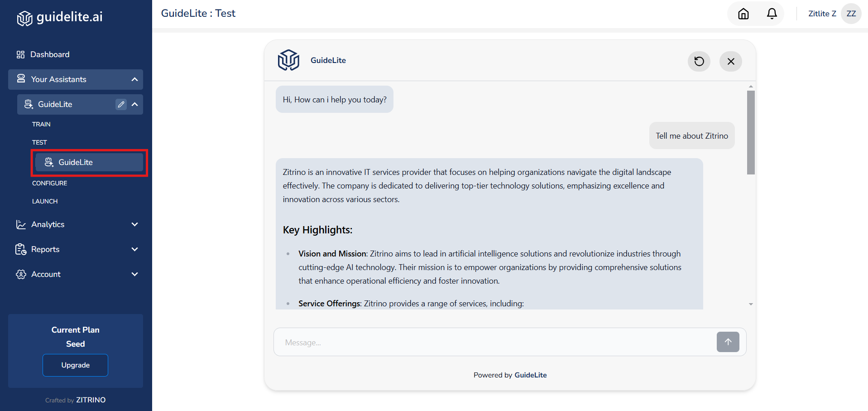Open the LAUNCH section

[45, 201]
